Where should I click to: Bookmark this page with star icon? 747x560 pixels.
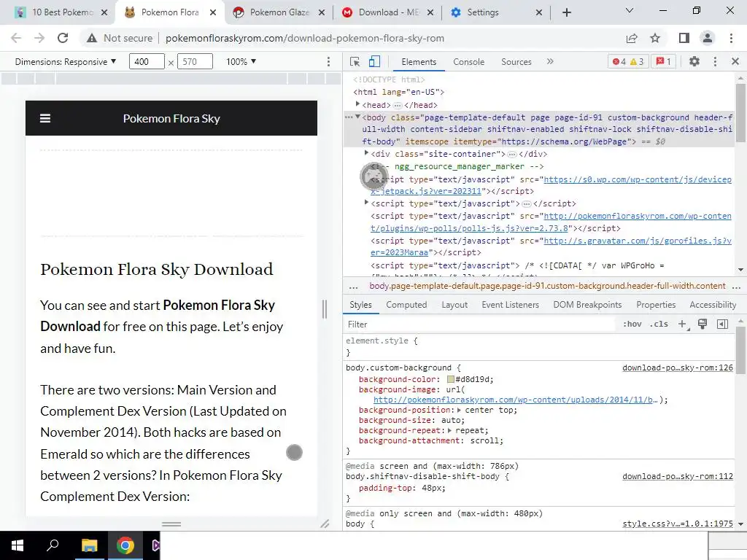[655, 38]
